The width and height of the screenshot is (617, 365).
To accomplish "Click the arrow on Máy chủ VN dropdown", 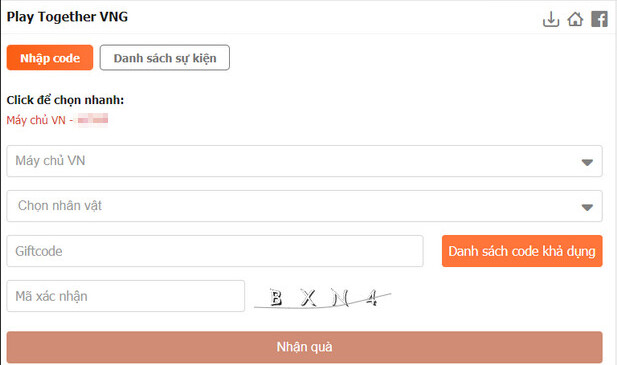I will coord(587,162).
